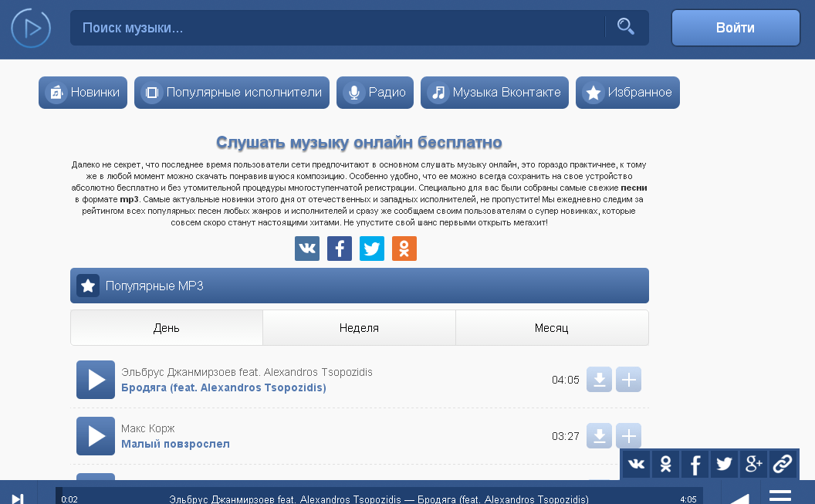
Task: Go to Популярные исполнители
Action: coord(232,93)
